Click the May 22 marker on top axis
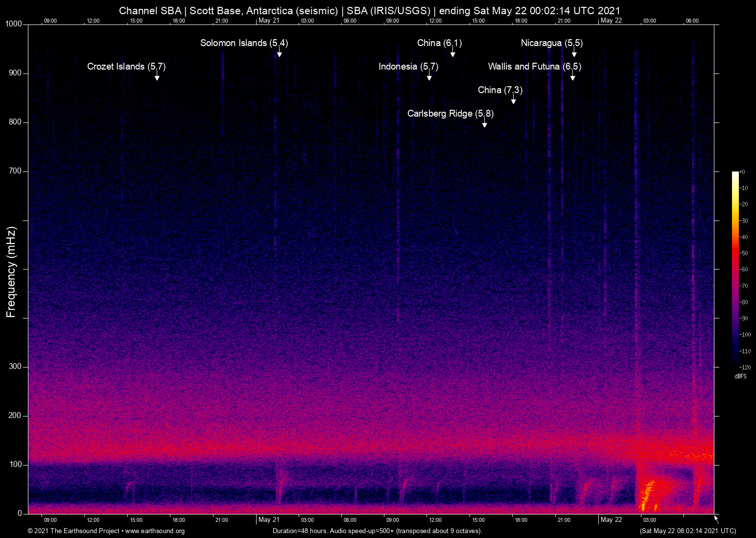756x538 pixels. click(x=611, y=21)
